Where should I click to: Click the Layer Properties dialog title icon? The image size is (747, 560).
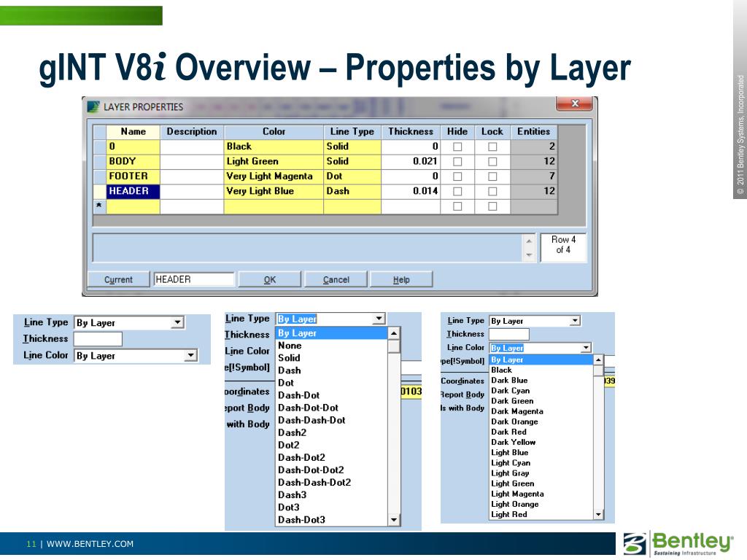click(x=93, y=106)
